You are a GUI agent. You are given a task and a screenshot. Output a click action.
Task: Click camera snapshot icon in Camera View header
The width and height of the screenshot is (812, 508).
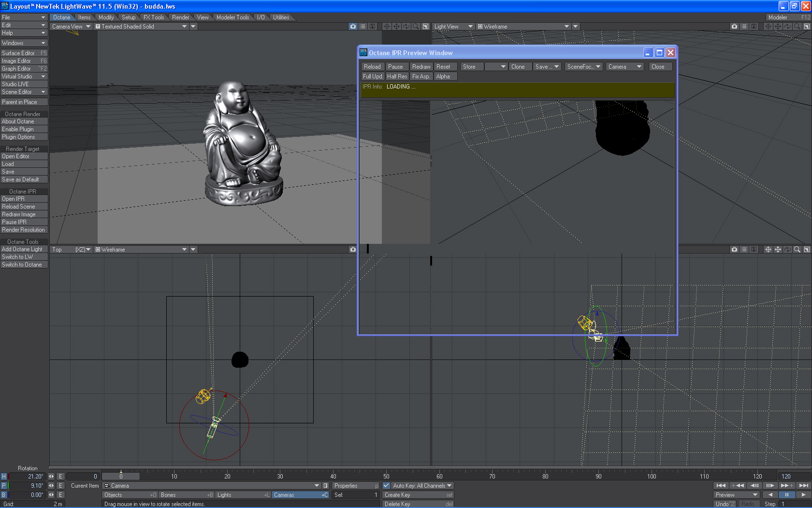[353, 27]
